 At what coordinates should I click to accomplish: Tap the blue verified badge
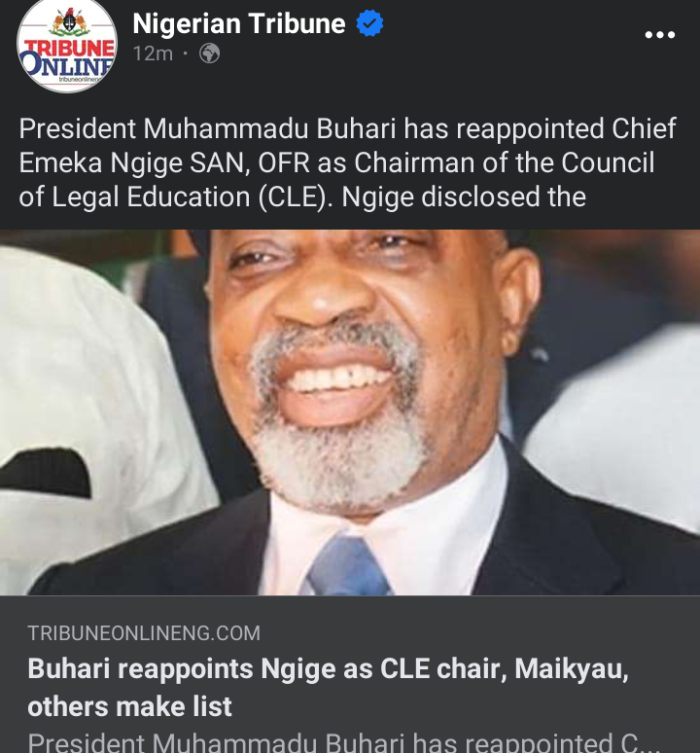click(x=369, y=23)
